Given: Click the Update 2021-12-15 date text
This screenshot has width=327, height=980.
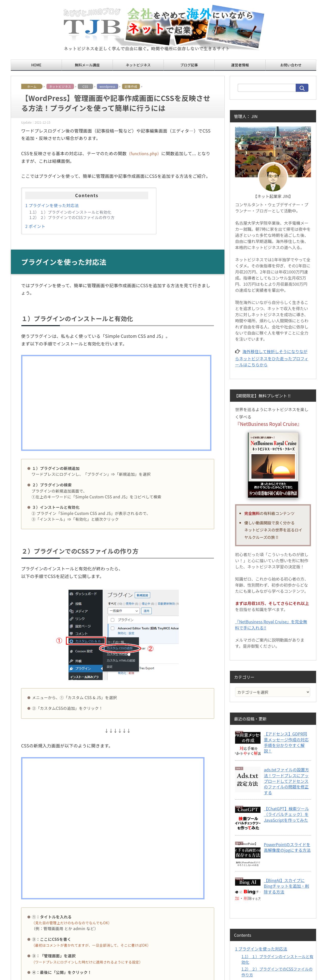Looking at the screenshot, I should pyautogui.click(x=36, y=123).
